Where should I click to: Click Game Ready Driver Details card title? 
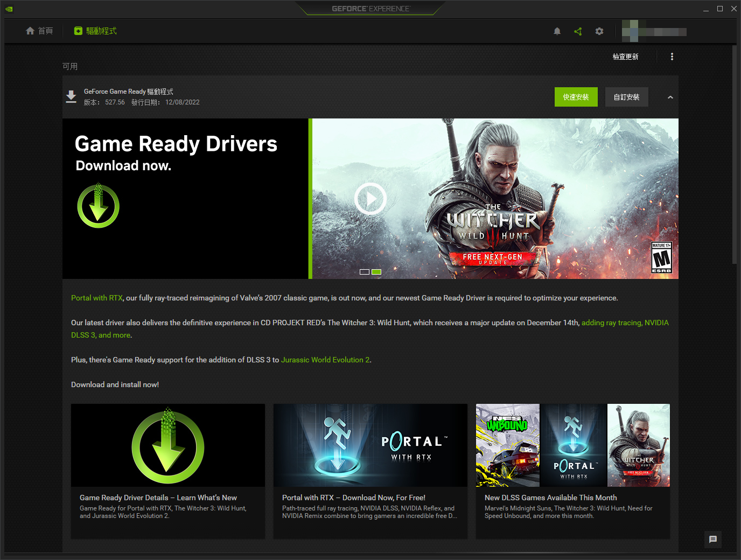tap(158, 498)
